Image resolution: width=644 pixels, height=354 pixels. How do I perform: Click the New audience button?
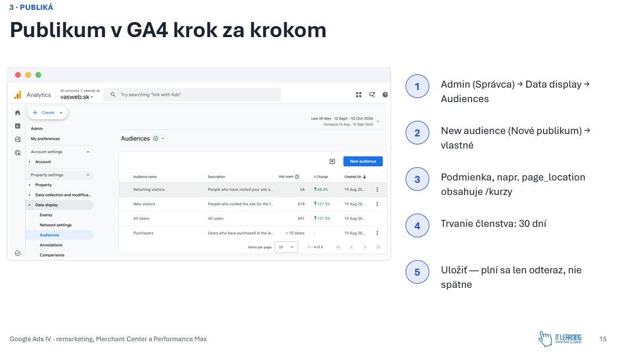click(x=363, y=161)
